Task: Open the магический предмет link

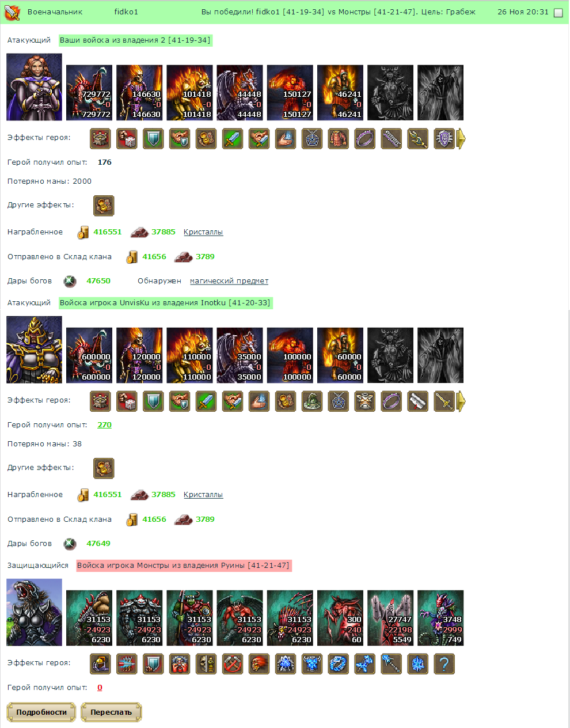Action: (x=229, y=281)
